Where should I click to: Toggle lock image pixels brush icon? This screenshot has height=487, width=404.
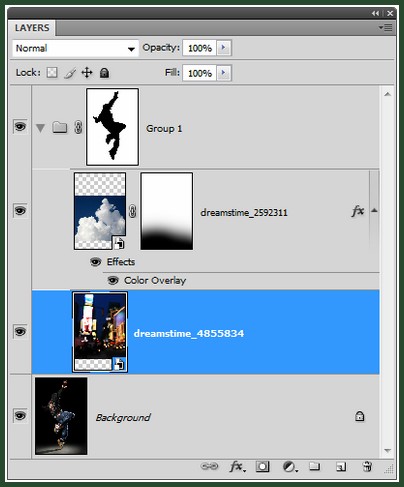[x=70, y=73]
